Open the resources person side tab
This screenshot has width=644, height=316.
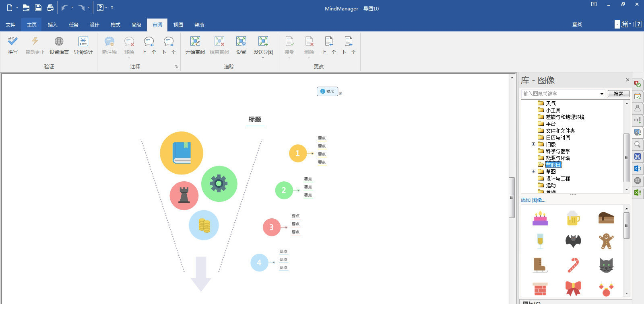point(638,108)
